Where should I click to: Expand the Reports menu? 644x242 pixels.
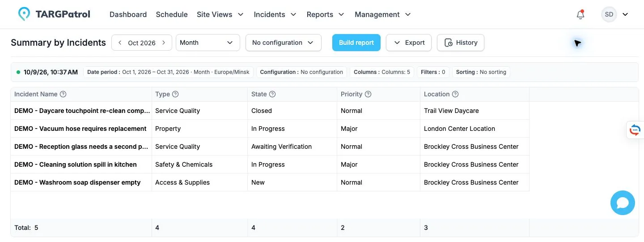pos(325,14)
